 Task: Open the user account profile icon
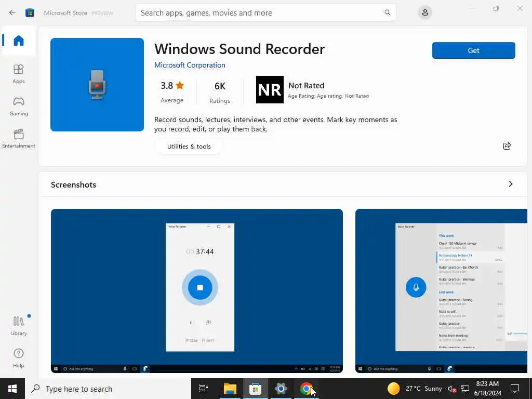click(x=425, y=13)
